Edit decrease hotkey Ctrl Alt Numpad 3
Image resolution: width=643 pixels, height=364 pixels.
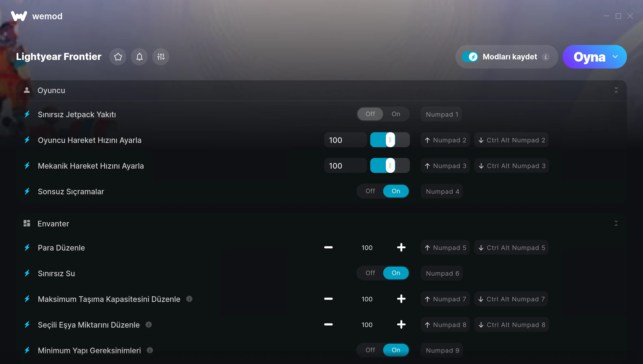(x=512, y=166)
